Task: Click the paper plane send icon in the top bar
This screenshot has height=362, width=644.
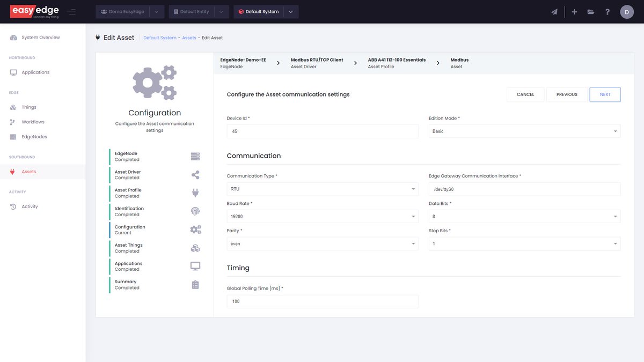Action: pos(553,11)
